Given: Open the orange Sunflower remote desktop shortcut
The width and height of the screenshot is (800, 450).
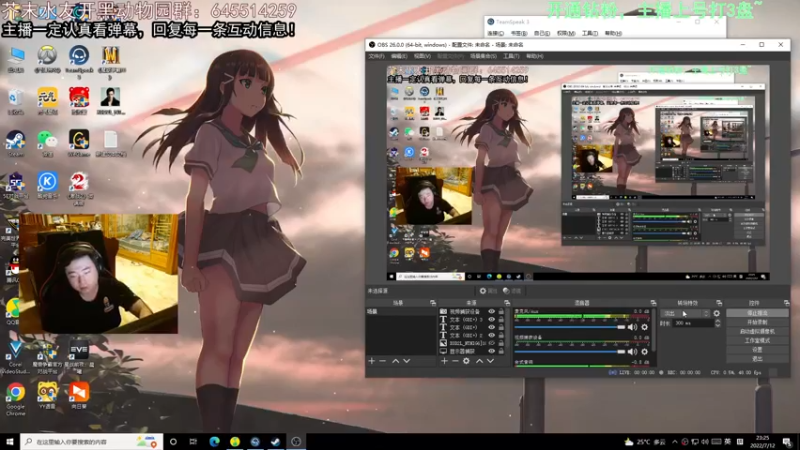Looking at the screenshot, I should 79,396.
